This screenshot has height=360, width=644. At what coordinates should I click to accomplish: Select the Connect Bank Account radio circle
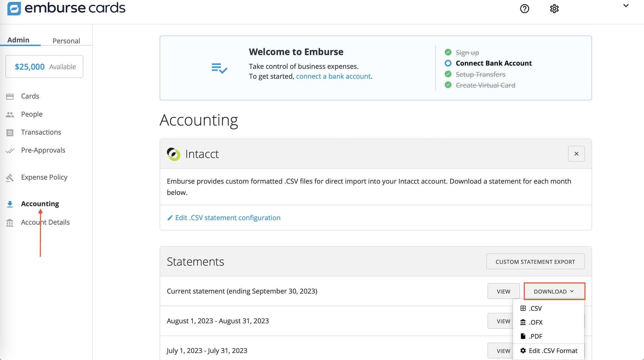(x=448, y=63)
